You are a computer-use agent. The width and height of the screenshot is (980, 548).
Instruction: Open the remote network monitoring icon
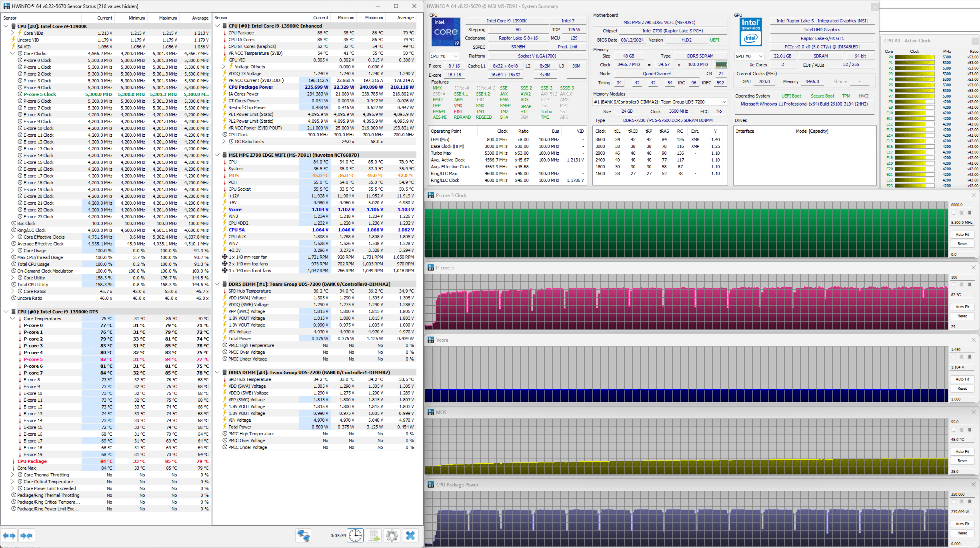303,536
